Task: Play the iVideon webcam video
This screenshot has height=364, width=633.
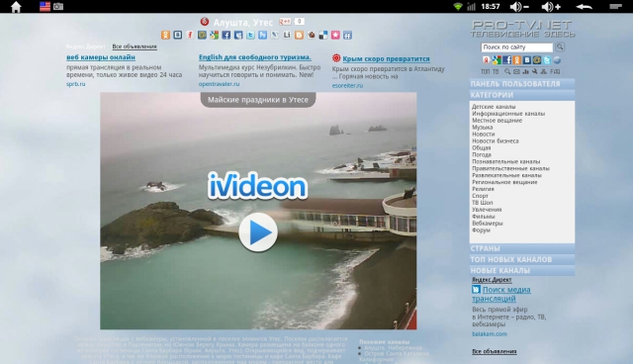Action: click(258, 232)
